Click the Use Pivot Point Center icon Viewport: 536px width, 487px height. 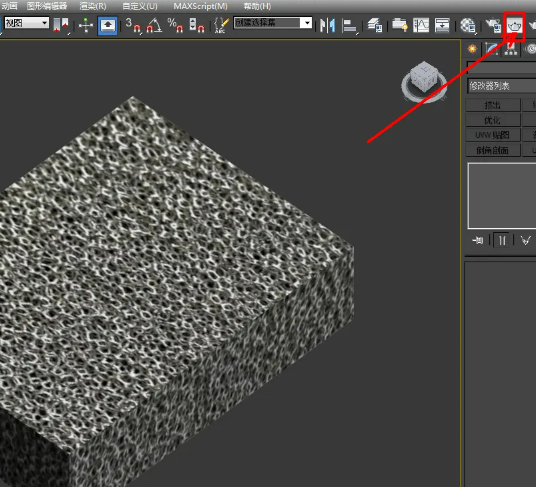[61, 25]
